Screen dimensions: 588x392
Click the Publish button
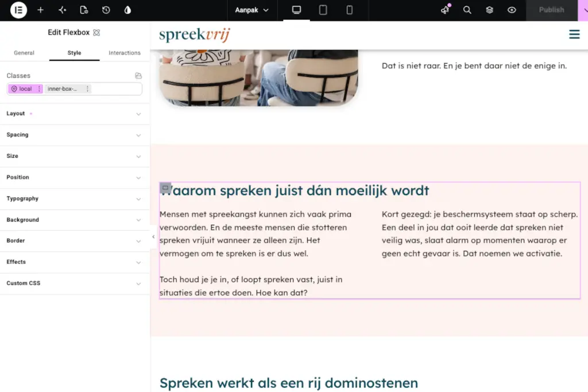tap(552, 10)
